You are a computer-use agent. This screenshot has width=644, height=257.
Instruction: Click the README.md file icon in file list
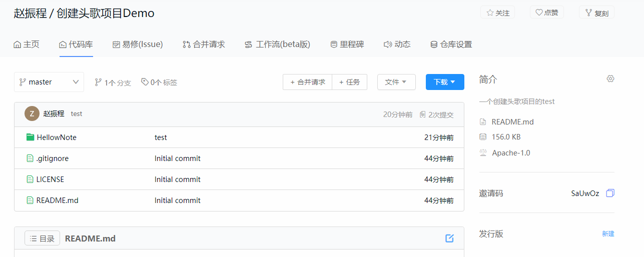click(x=30, y=200)
